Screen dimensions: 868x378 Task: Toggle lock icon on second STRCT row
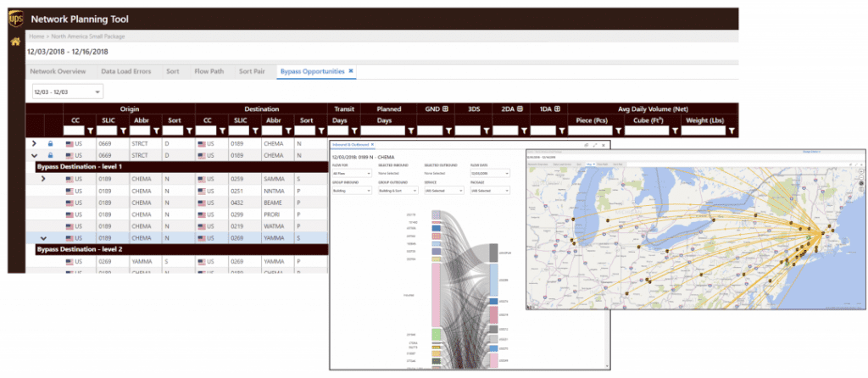[x=50, y=156]
